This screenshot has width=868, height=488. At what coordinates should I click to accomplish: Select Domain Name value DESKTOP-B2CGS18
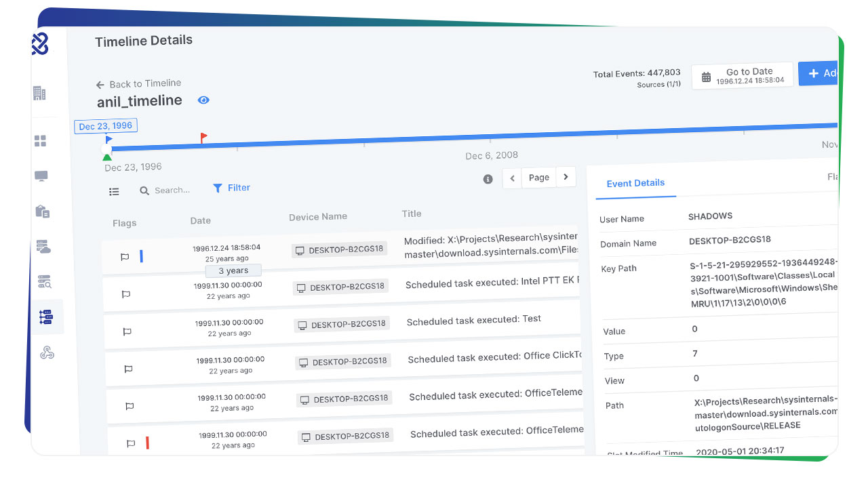(730, 240)
